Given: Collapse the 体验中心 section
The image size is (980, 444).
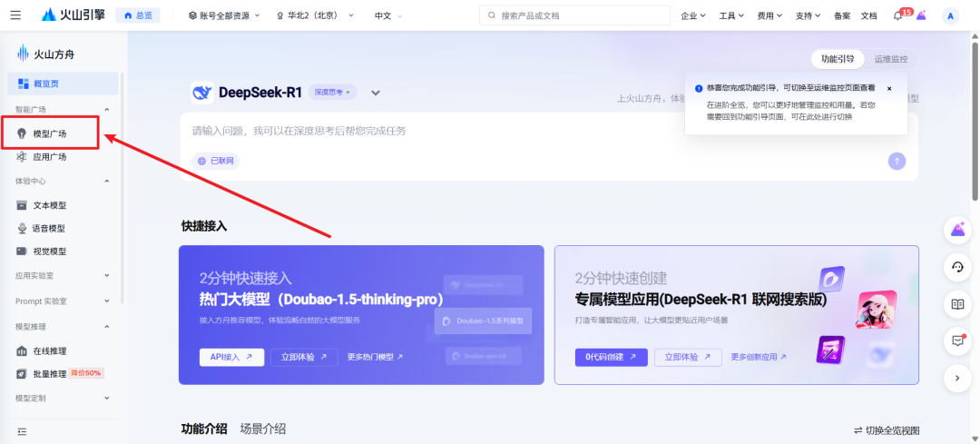Looking at the screenshot, I should 106,182.
